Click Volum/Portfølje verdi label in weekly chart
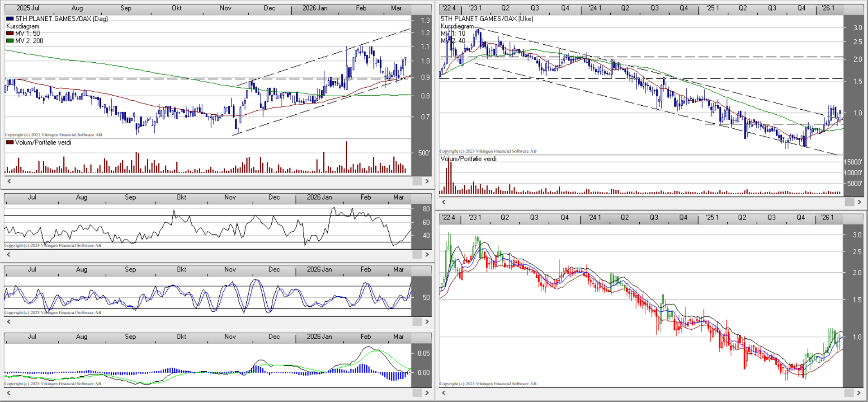 click(468, 159)
